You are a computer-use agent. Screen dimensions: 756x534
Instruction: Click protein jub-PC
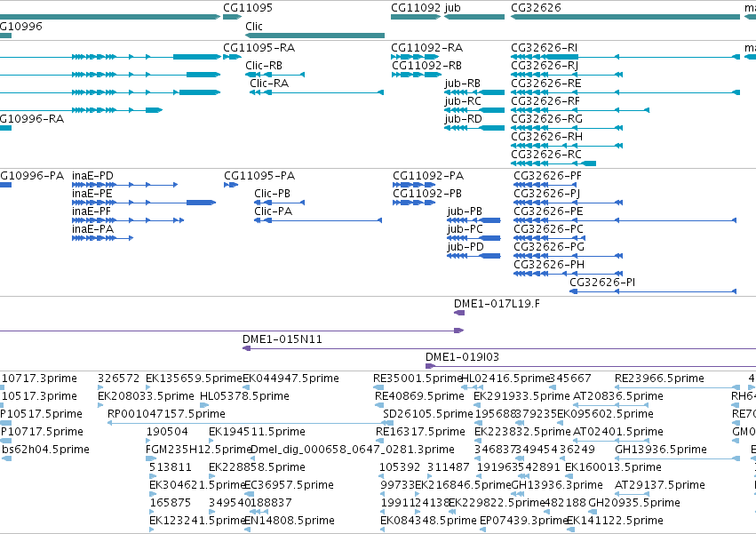pos(465,229)
